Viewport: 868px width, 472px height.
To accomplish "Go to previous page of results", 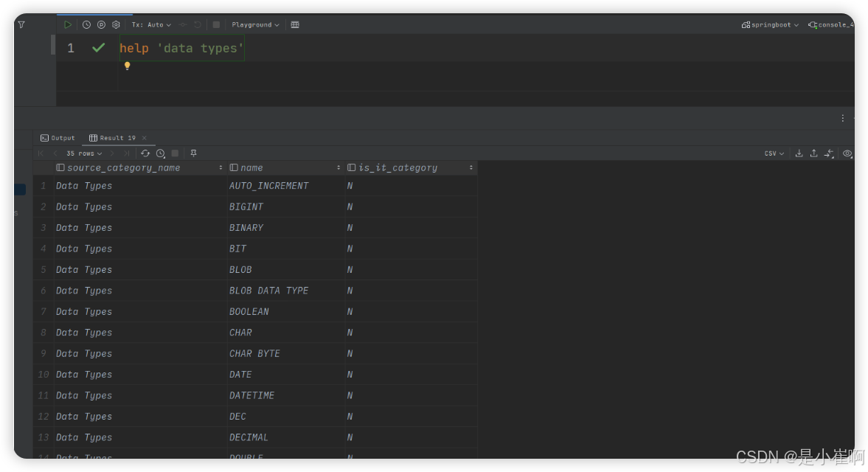I will point(55,153).
